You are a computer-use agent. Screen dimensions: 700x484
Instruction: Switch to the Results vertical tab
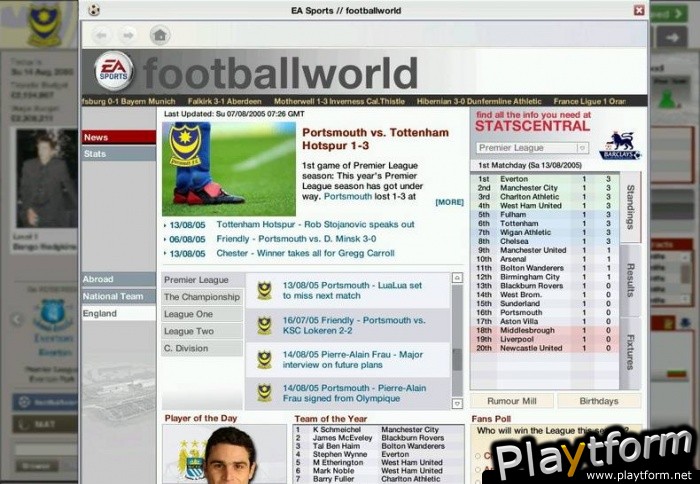(x=631, y=280)
